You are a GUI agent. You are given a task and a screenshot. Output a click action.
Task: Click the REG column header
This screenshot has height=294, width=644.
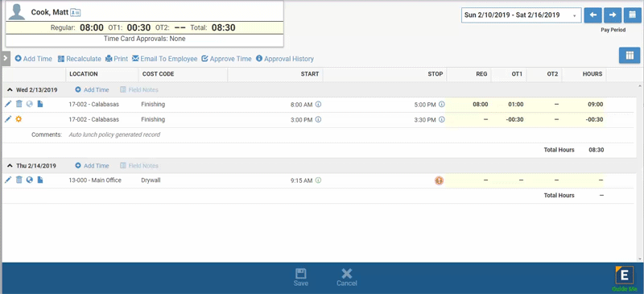pyautogui.click(x=469, y=74)
